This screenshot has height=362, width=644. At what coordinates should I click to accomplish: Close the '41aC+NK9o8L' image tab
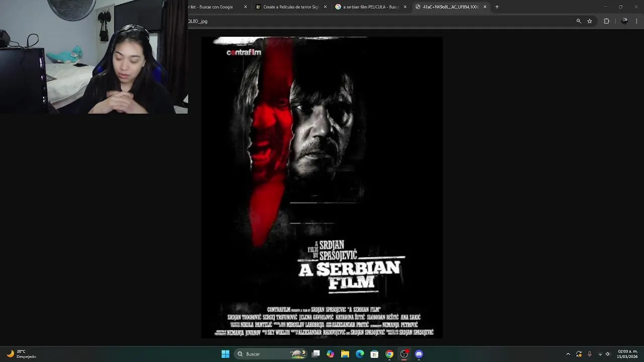pyautogui.click(x=485, y=7)
